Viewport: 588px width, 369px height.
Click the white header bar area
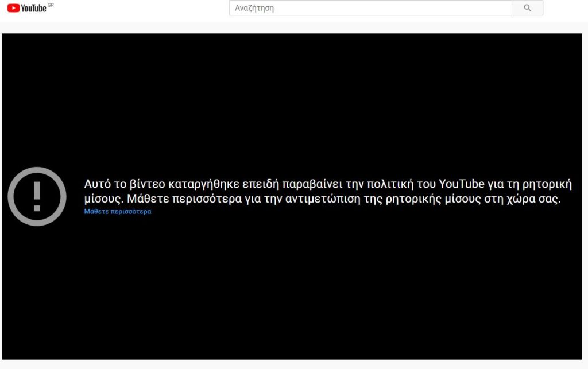[144, 7]
